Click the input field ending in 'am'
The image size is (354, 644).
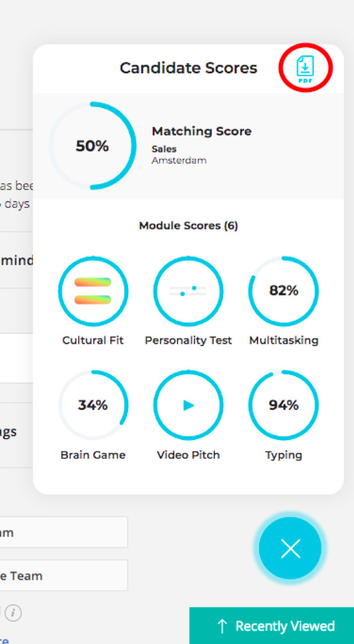[x=64, y=532]
